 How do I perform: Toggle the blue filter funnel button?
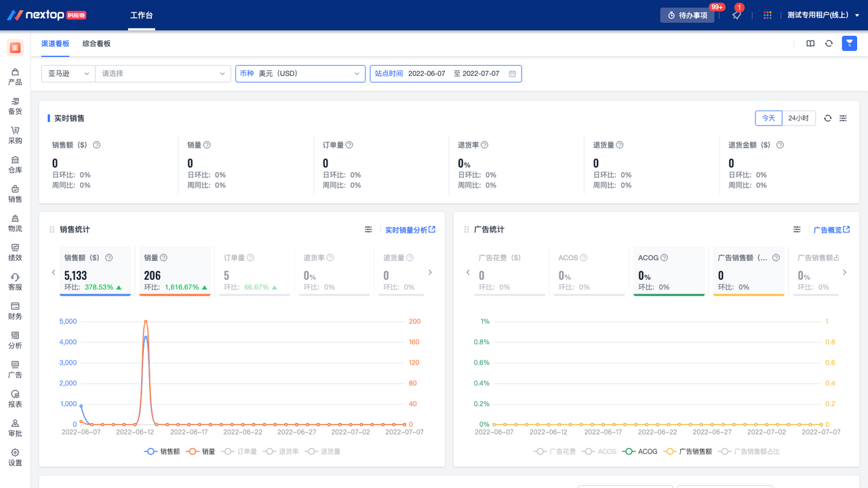click(x=849, y=43)
